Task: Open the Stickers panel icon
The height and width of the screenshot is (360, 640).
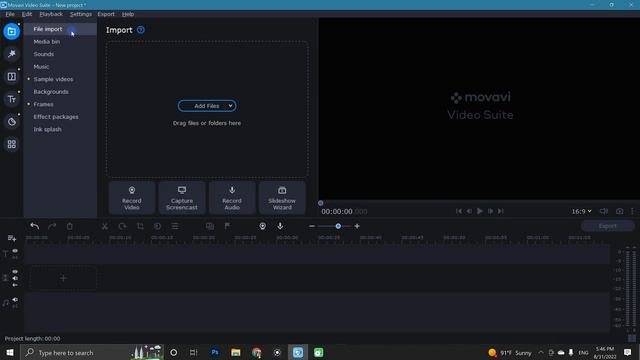Action: [11, 122]
